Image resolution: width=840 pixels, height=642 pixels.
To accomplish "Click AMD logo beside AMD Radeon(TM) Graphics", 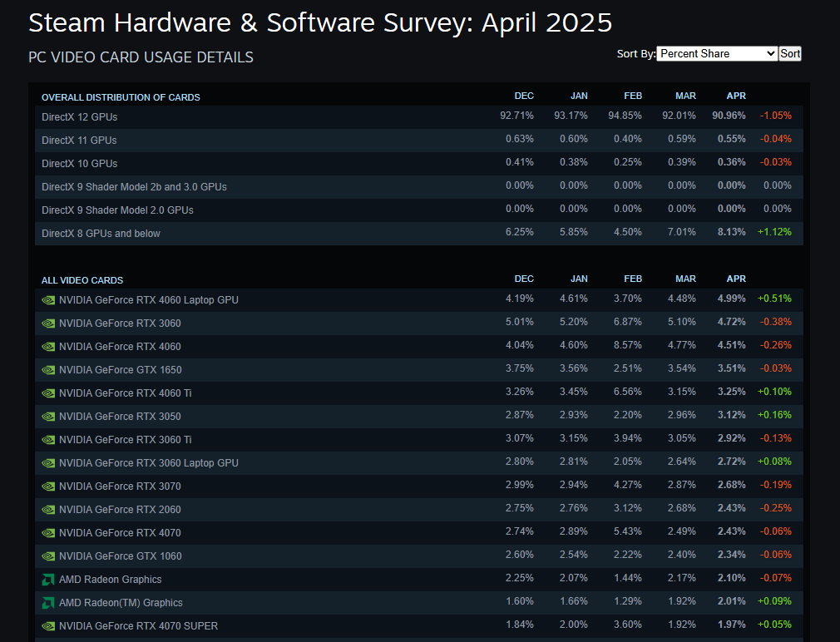I will pos(48,603).
